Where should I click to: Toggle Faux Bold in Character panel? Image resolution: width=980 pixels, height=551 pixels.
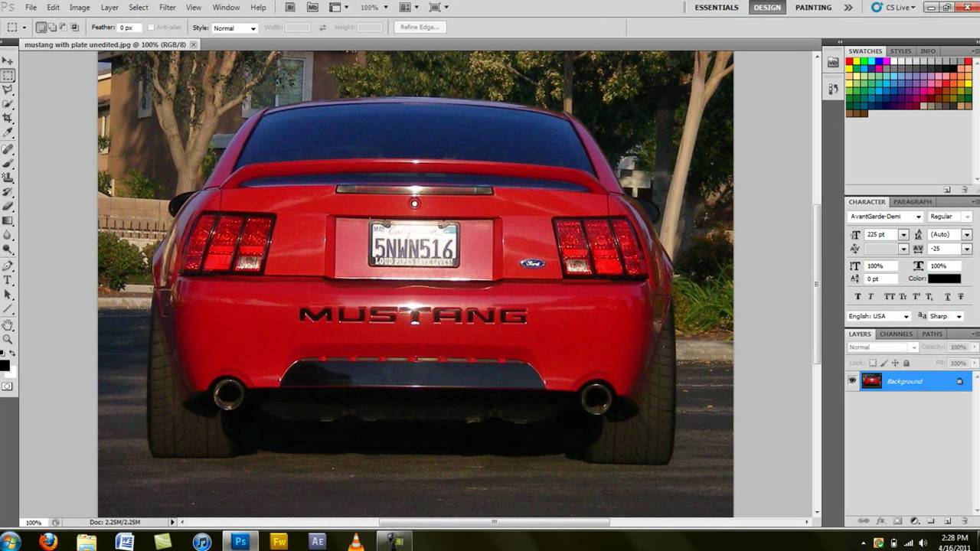[857, 296]
